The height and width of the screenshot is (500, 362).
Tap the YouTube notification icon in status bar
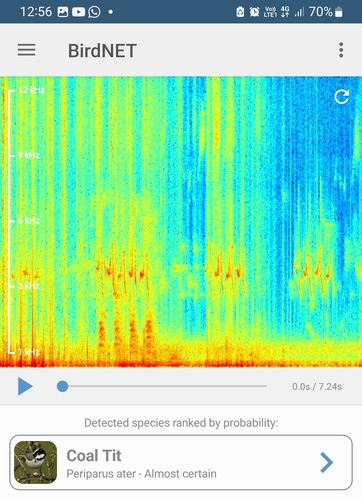pyautogui.click(x=78, y=12)
